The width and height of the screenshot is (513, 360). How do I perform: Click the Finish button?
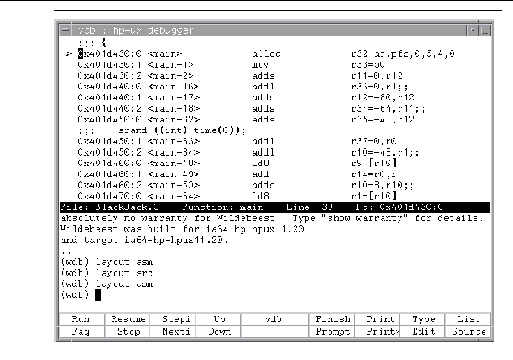(332, 319)
